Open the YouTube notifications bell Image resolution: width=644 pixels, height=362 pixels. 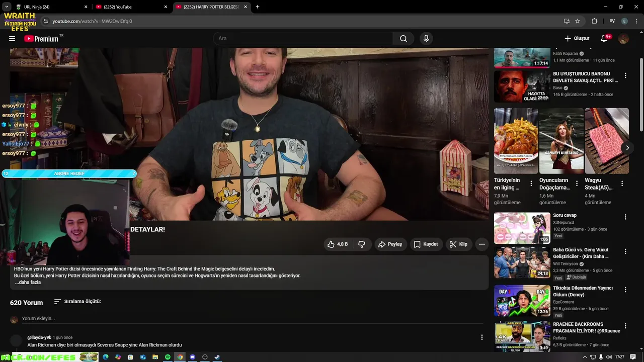(605, 39)
